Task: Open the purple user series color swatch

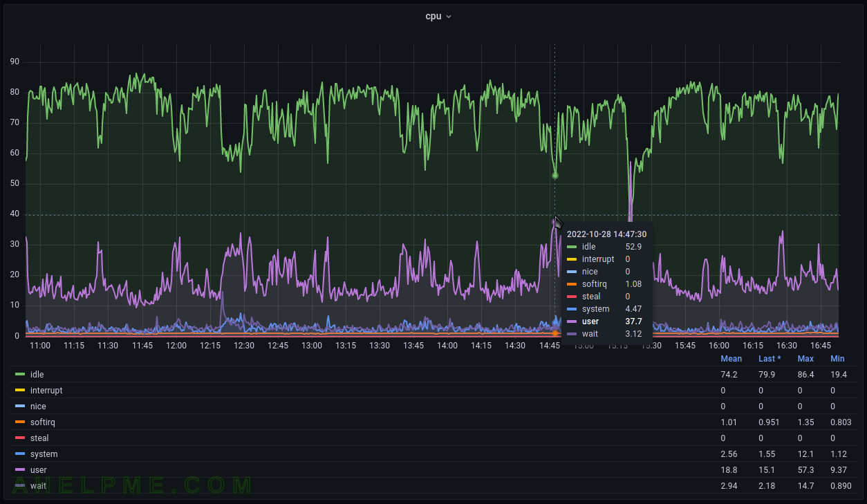Action: coord(20,470)
